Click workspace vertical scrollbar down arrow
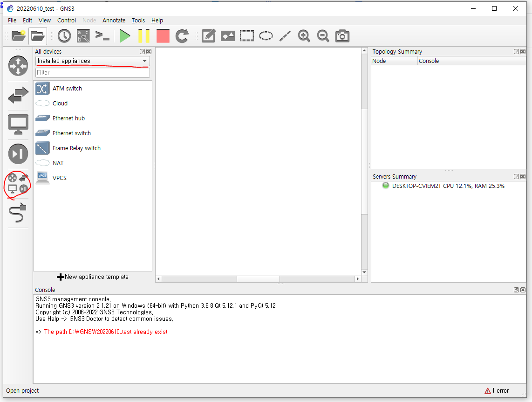532x402 pixels. coord(364,272)
